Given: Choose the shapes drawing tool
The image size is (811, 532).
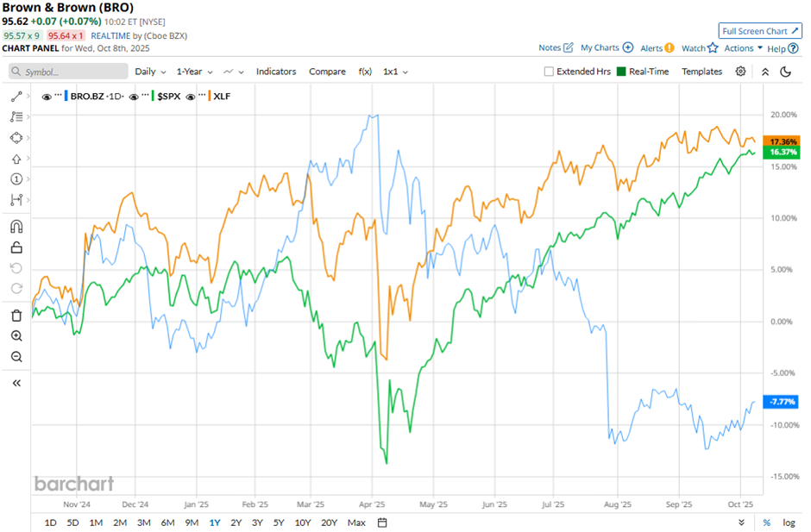Looking at the screenshot, I should coord(16,137).
